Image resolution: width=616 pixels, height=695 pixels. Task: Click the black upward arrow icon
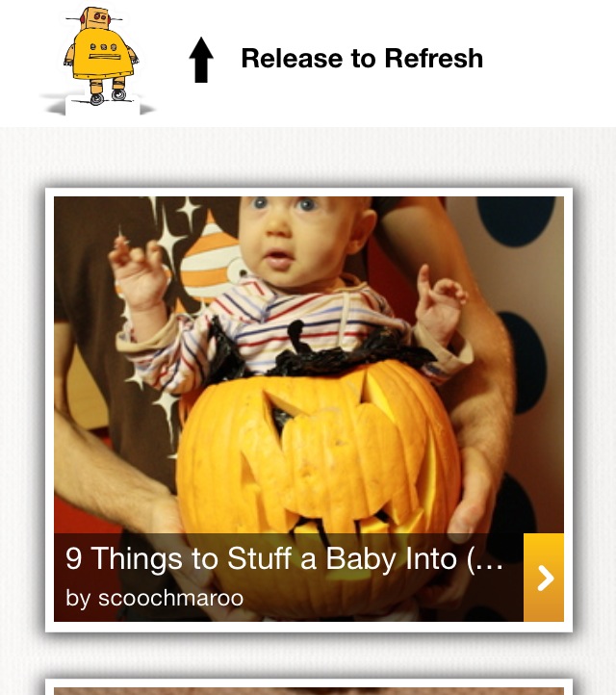point(201,60)
